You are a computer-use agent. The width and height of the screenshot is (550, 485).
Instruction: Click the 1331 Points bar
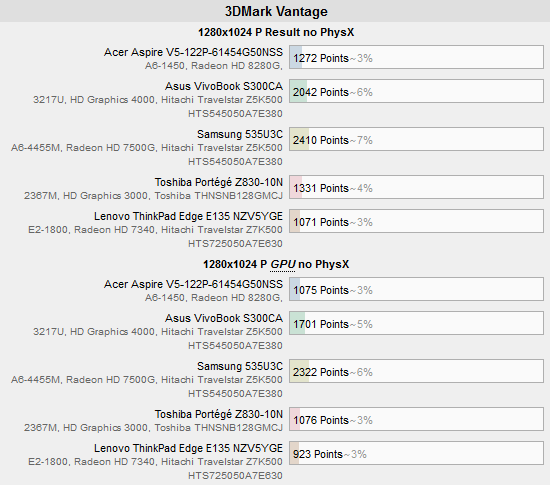(x=416, y=187)
